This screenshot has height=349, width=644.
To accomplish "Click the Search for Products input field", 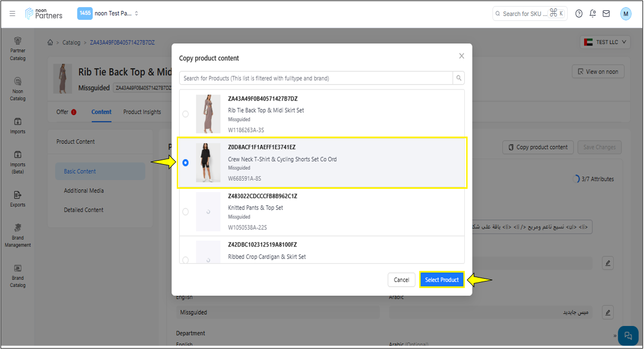I will (x=316, y=78).
